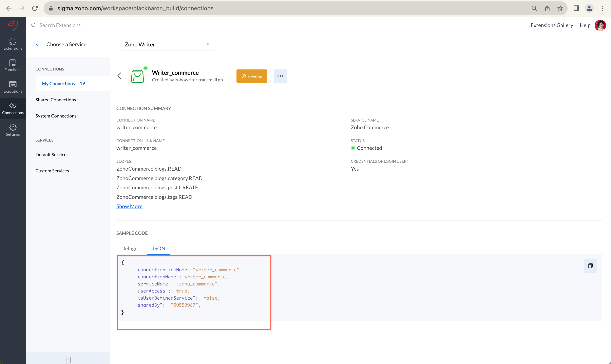611x364 pixels.
Task: Open the Chrome three-dot menu
Action: click(x=602, y=8)
